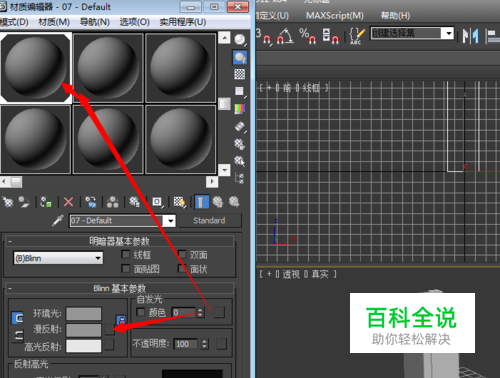The height and width of the screenshot is (378, 500).
Task: Toggle the ambient-diffuse color lock button
Action: [18, 318]
